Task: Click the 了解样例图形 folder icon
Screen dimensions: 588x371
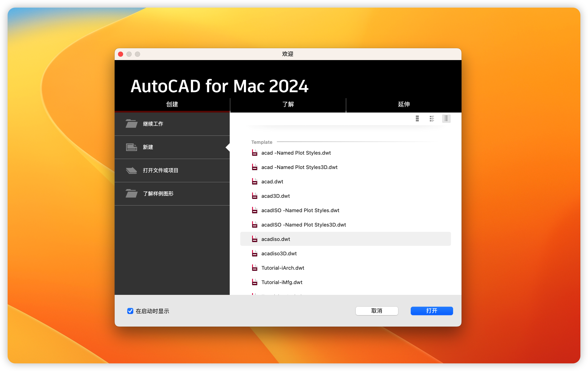Action: pos(131,194)
